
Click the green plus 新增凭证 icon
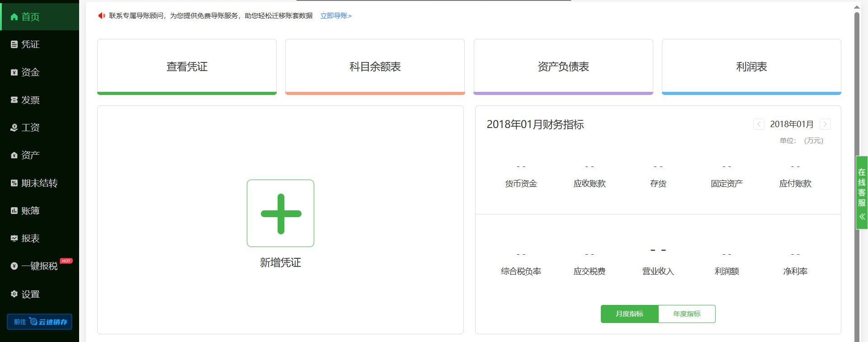tap(280, 214)
